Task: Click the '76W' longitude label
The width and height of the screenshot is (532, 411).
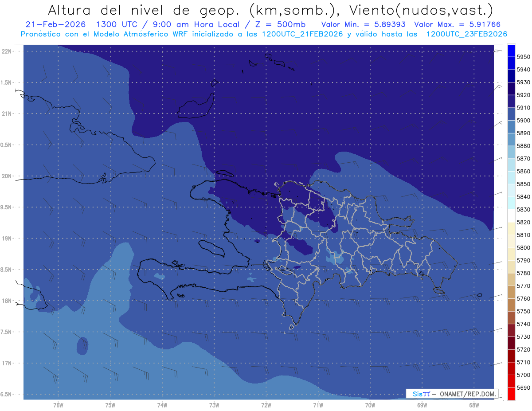Action: click(58, 405)
